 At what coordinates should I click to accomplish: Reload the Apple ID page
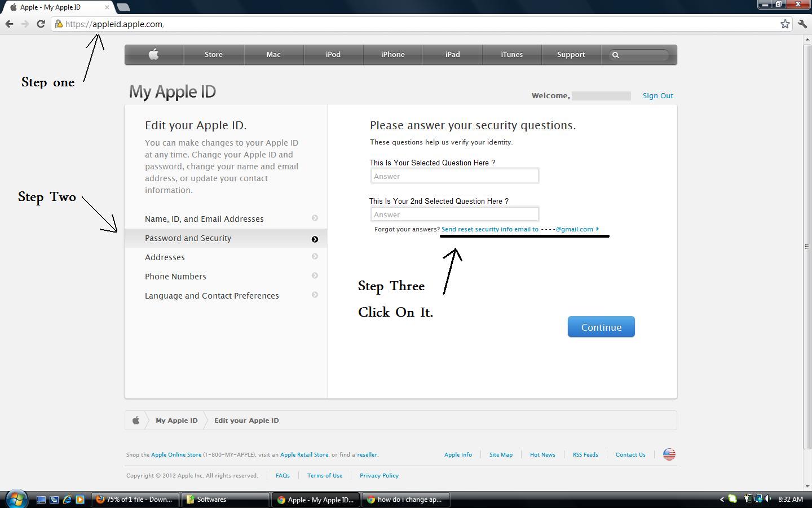41,24
